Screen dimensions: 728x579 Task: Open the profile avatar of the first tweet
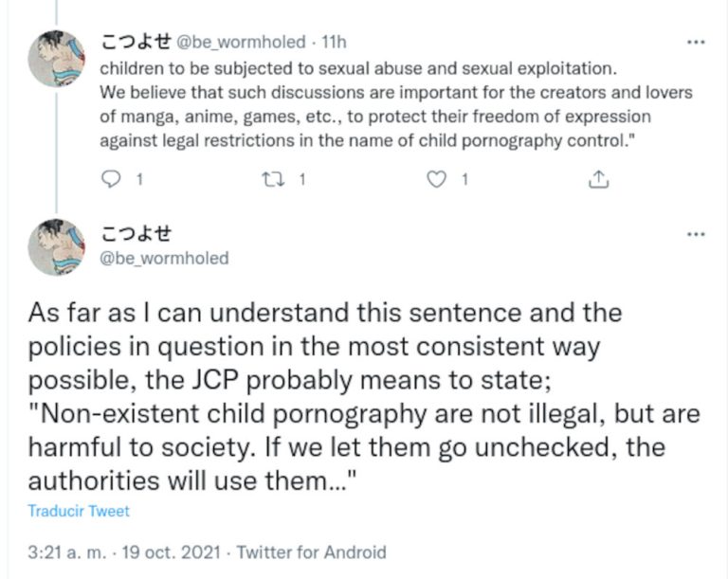pyautogui.click(x=57, y=59)
